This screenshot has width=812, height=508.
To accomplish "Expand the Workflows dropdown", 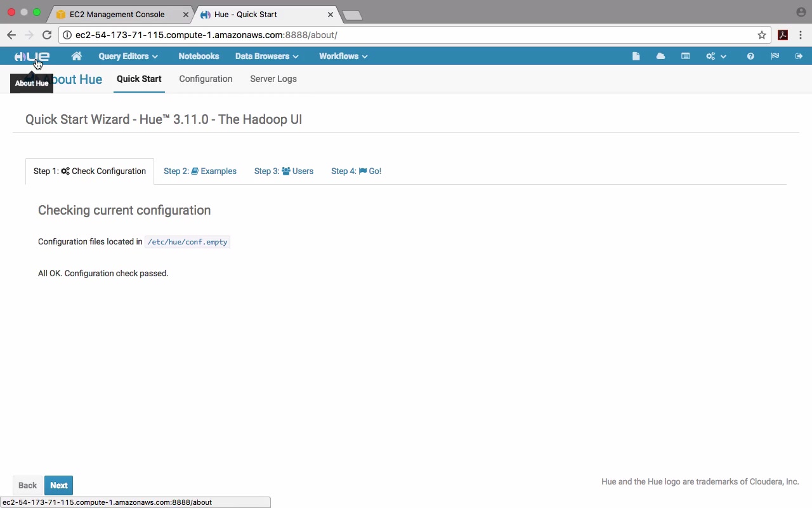I will pyautogui.click(x=343, y=57).
